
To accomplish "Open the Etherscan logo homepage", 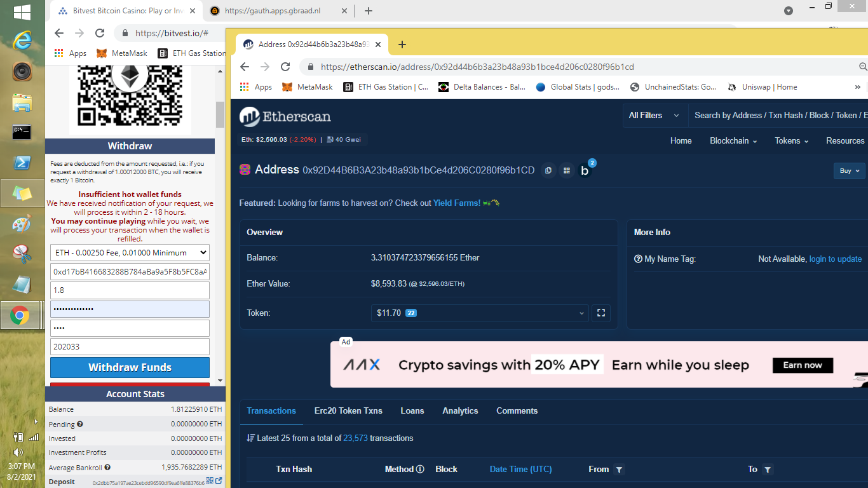I will pos(285,117).
